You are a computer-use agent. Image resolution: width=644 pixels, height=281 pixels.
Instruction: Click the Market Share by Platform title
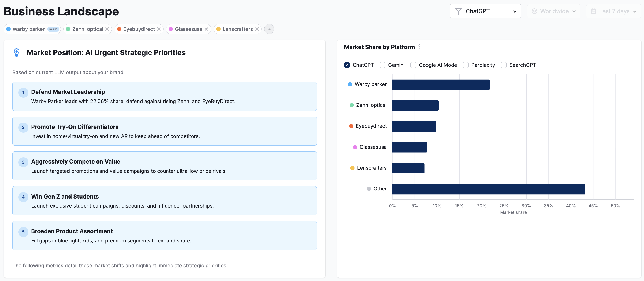coord(379,47)
